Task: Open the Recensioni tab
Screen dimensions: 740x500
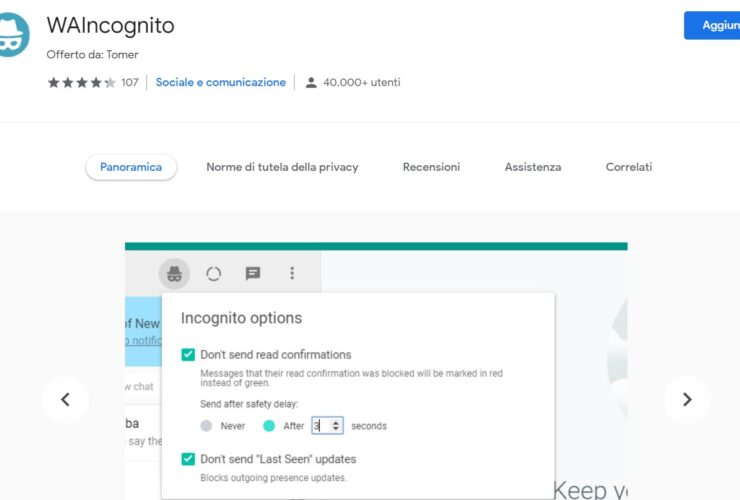Action: click(431, 167)
